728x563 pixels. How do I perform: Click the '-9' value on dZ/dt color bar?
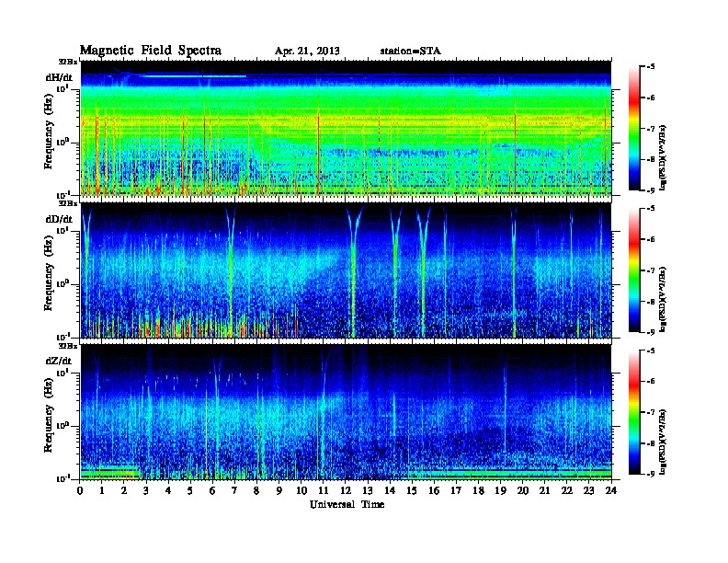click(x=650, y=474)
